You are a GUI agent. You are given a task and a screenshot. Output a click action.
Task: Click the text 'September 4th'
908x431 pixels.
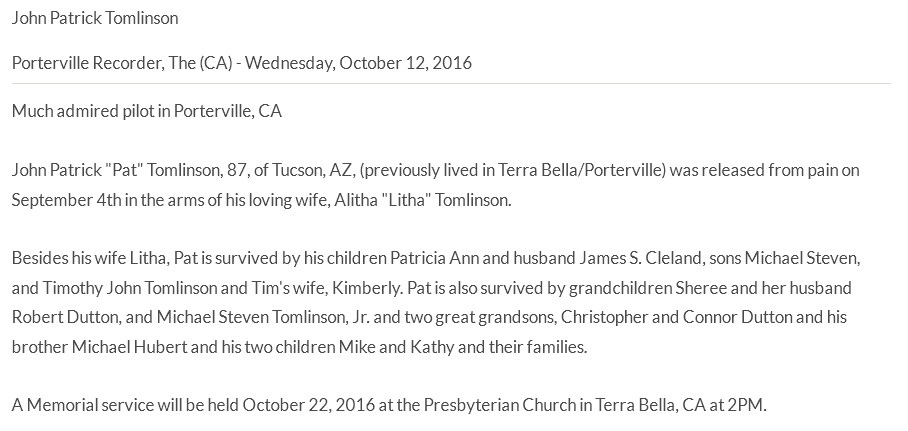click(49, 200)
